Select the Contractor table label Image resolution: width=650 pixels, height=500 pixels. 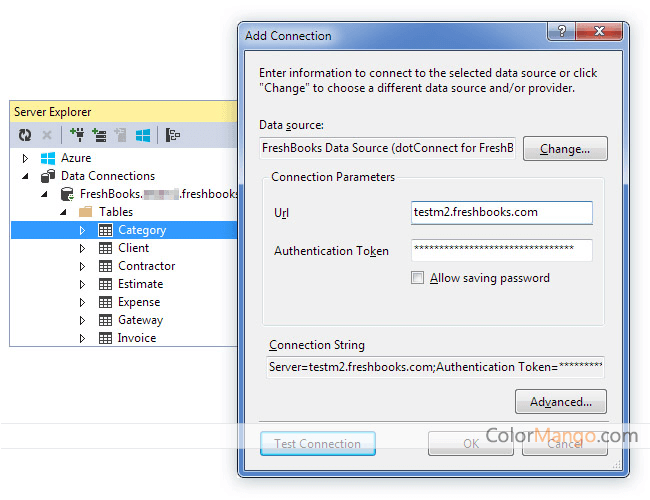pyautogui.click(x=147, y=266)
